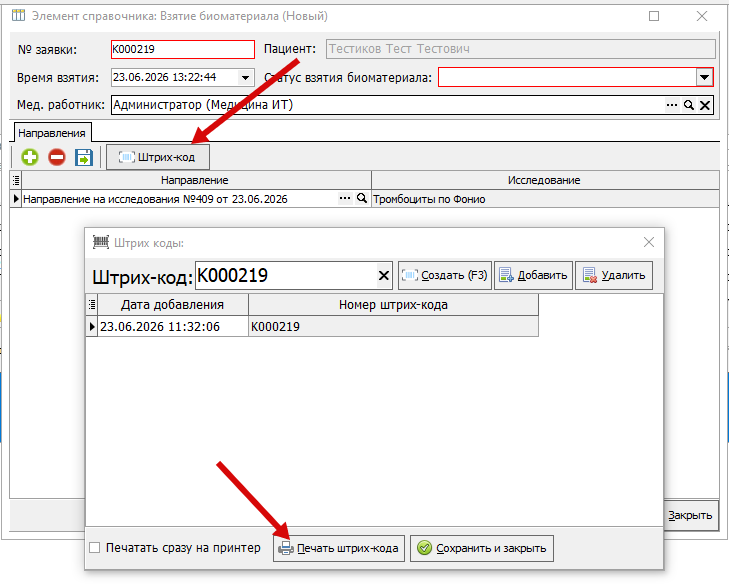The height and width of the screenshot is (584, 729).
Task: Open Время взятия date dropdown arrow
Action: [x=245, y=77]
